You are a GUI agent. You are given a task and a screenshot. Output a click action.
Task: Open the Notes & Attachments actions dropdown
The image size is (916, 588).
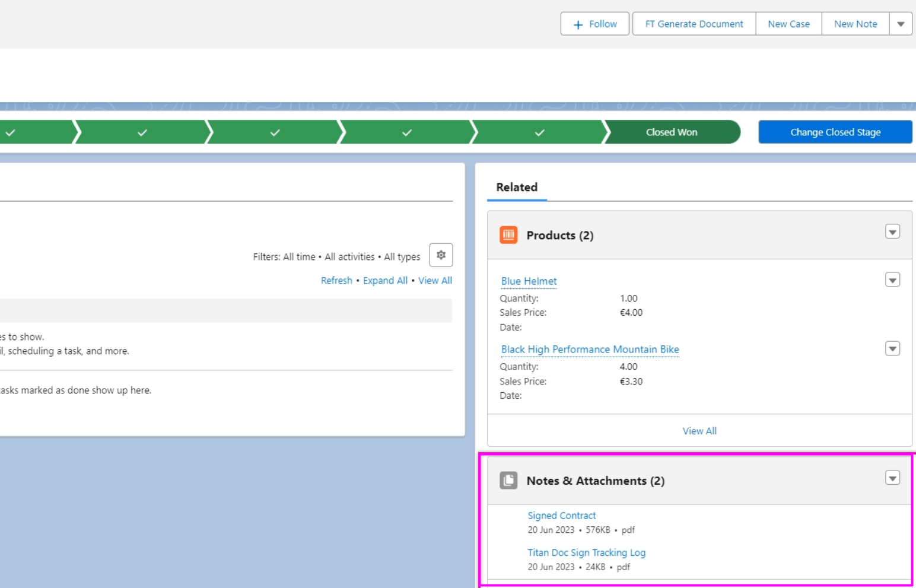tap(892, 478)
